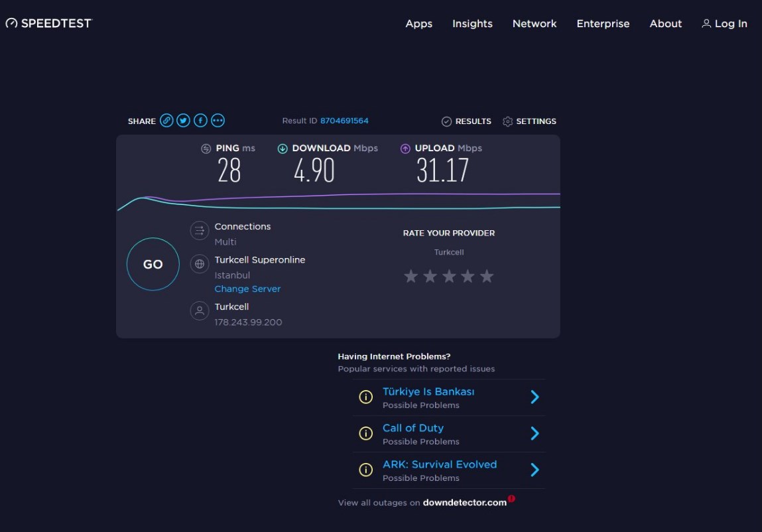
Task: Click the RATE YOUR PROVIDER heading
Action: point(449,233)
